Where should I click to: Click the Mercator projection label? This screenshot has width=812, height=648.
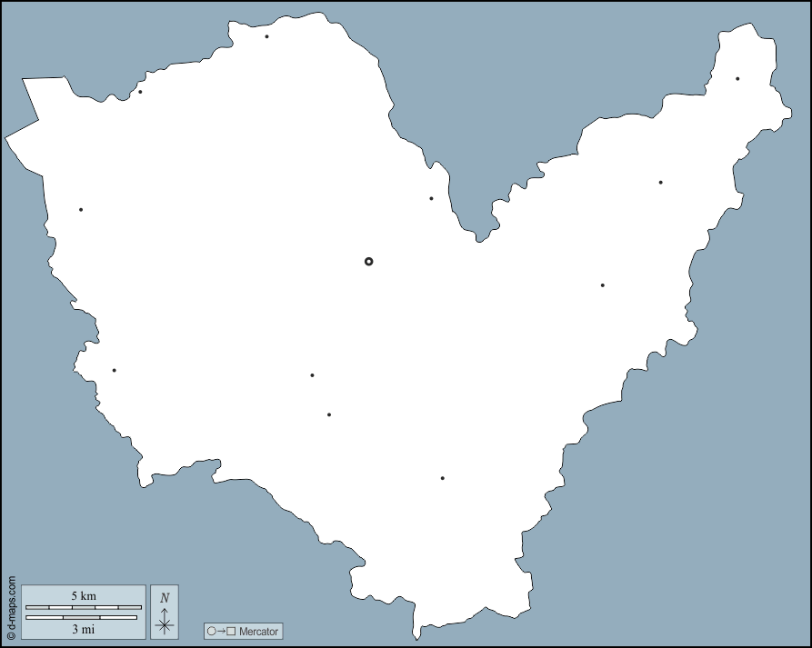[259, 631]
